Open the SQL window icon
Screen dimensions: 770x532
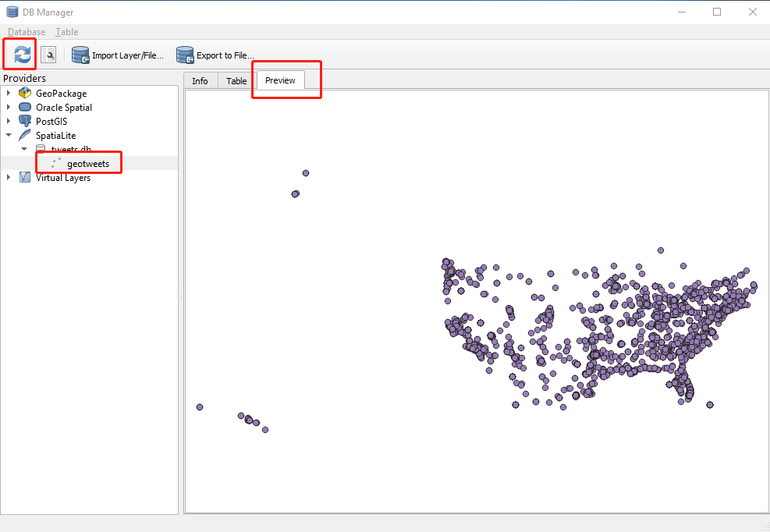(48, 54)
